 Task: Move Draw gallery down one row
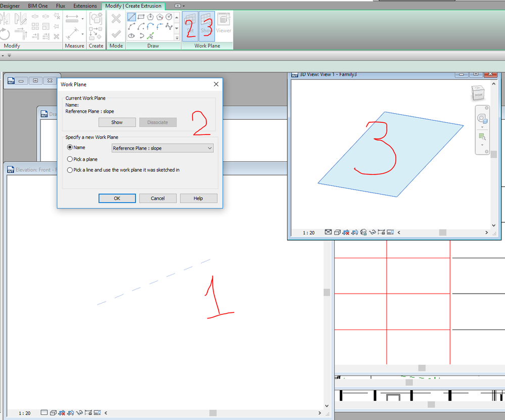177,28
